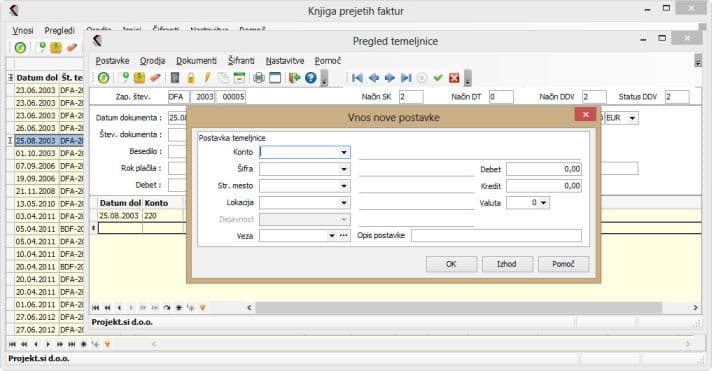Open the Pregledi menu in Knjiga prejetih faktur
Image resolution: width=712 pixels, height=371 pixels.
coord(59,30)
